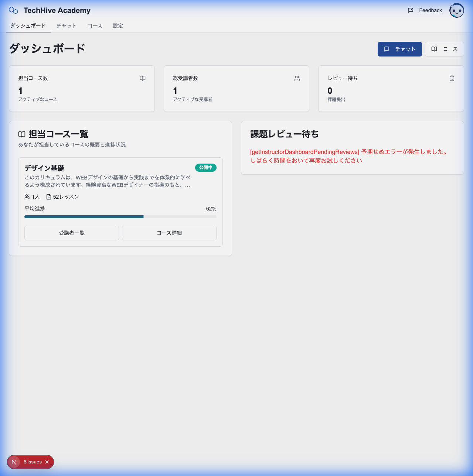The height and width of the screenshot is (476, 473).
Task: Open the コース詳細 button
Action: click(169, 233)
